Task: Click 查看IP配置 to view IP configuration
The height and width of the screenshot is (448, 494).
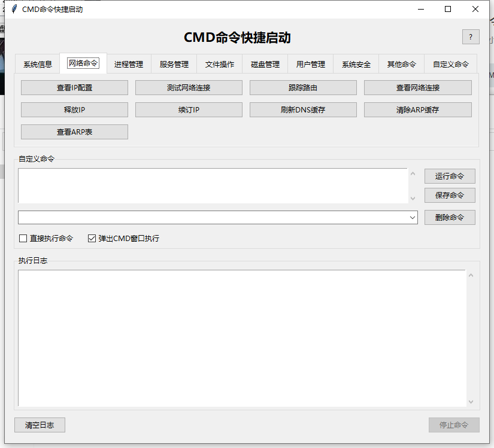Action: pyautogui.click(x=74, y=87)
